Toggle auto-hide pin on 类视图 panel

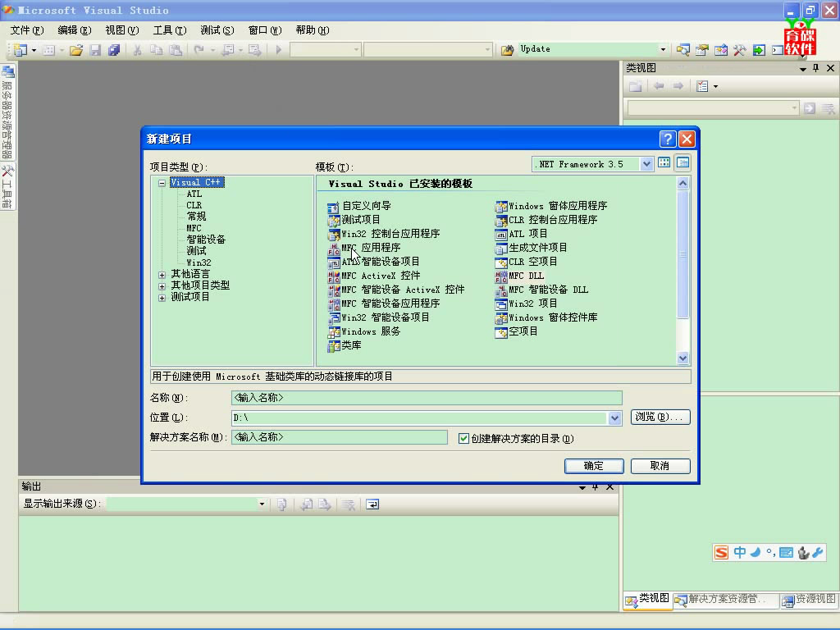pos(816,68)
